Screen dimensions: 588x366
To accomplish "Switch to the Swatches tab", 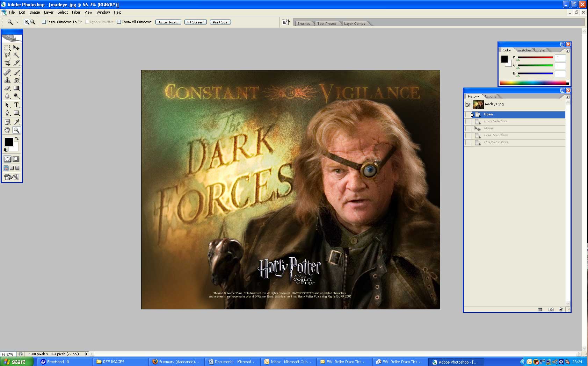I will coord(524,50).
